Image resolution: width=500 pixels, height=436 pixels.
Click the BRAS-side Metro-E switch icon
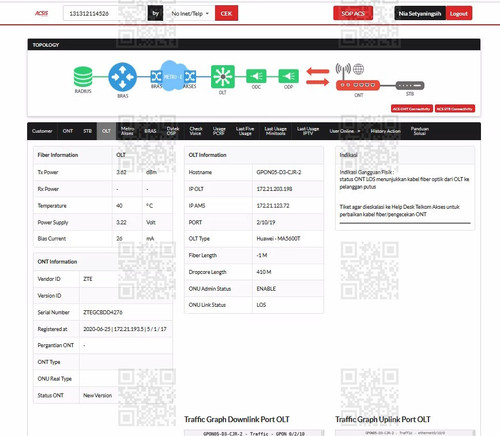tap(156, 77)
